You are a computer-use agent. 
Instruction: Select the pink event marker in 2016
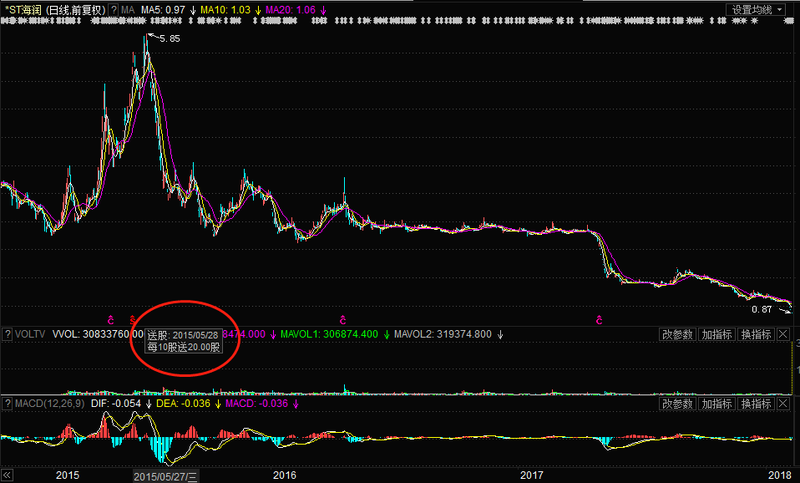click(x=343, y=320)
